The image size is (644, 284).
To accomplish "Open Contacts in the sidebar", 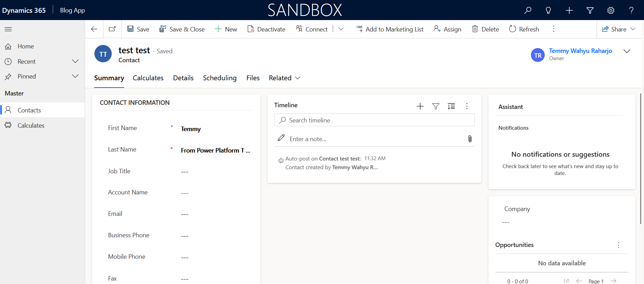I will [x=42, y=110].
